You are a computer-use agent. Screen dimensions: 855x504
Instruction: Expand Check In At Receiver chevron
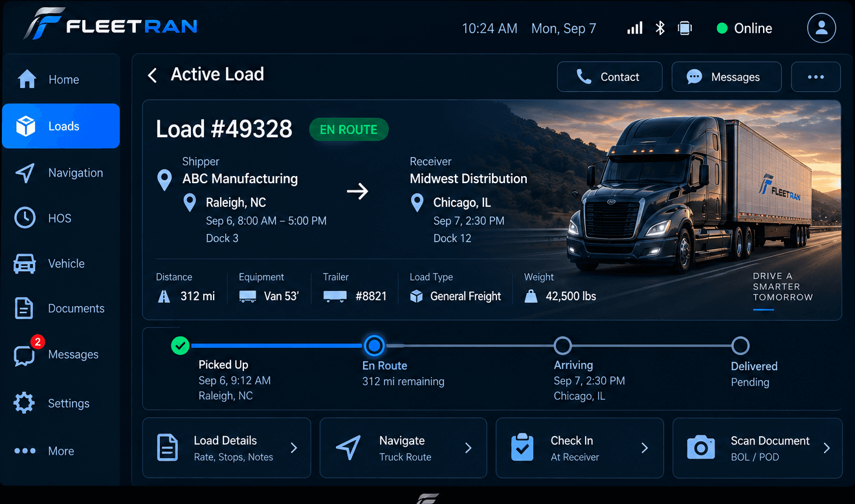point(645,448)
